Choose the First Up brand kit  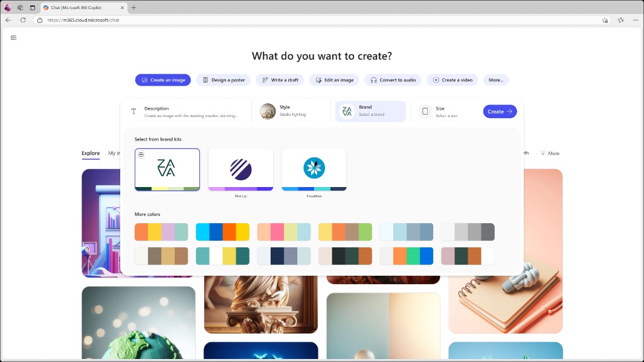(x=240, y=169)
